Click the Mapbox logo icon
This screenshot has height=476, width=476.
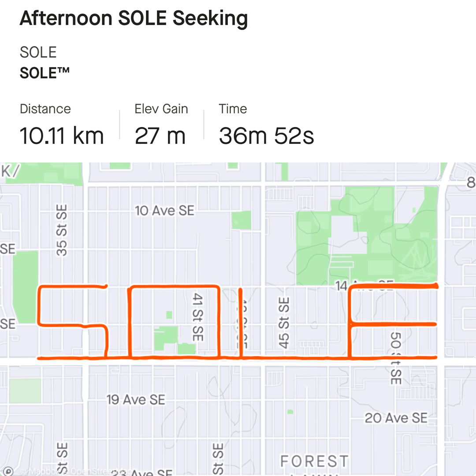coord(7,471)
